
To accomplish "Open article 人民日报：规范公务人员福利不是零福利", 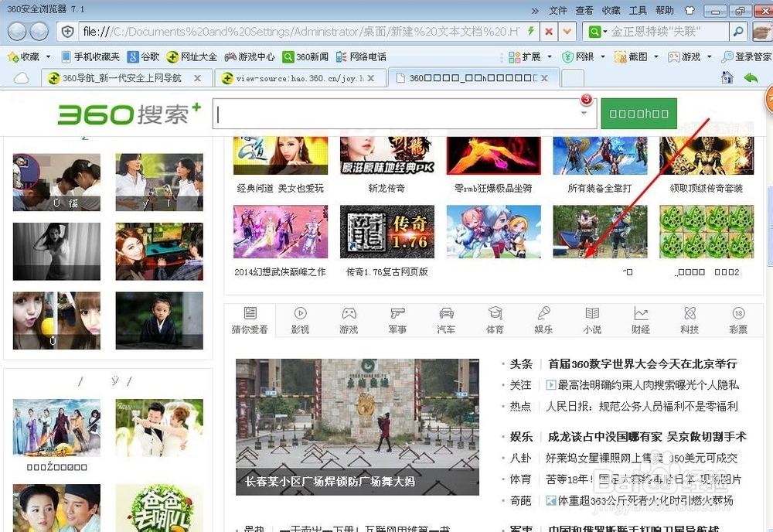I will pos(642,407).
